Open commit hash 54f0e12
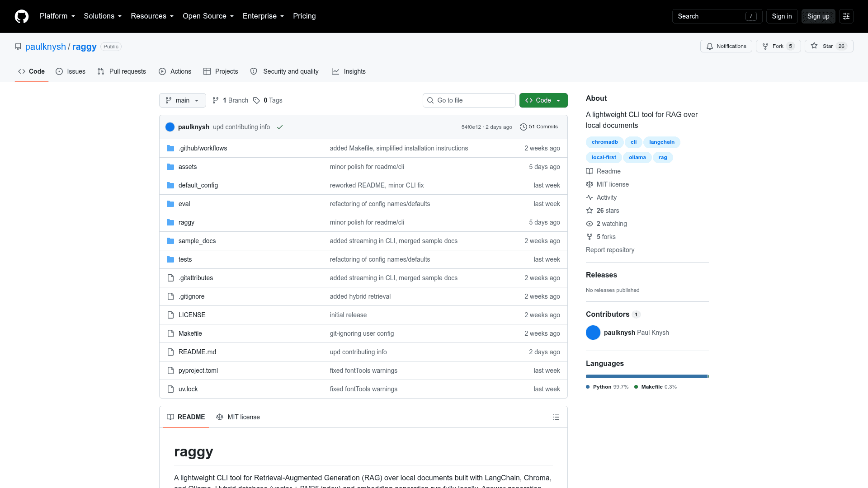The image size is (868, 488). point(471,127)
